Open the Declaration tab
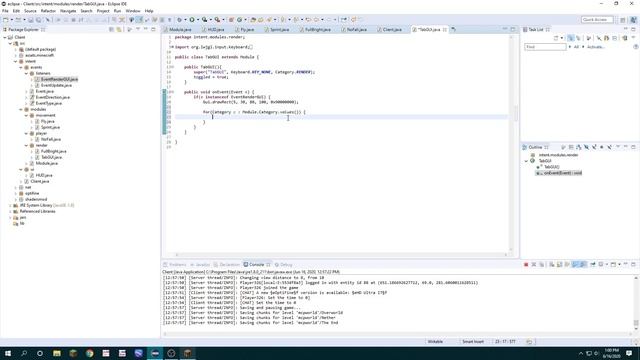Screen dimensions: 640x360 click(227, 264)
